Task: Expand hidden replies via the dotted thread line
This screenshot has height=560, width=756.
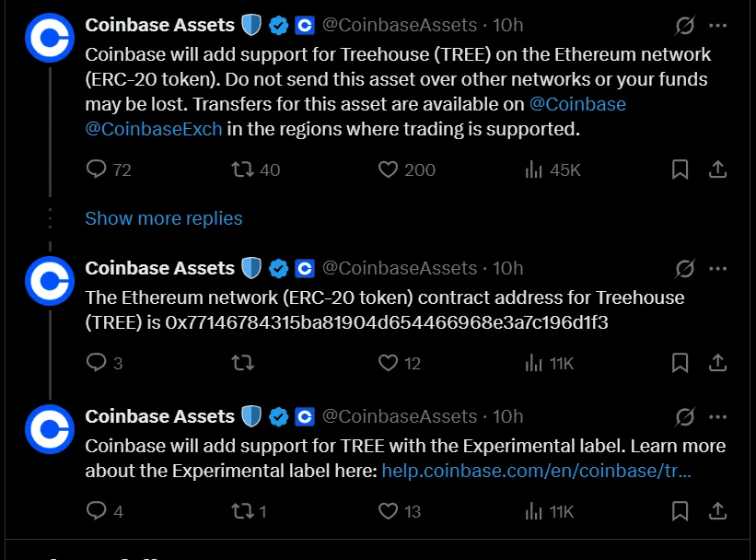Action: [50, 218]
